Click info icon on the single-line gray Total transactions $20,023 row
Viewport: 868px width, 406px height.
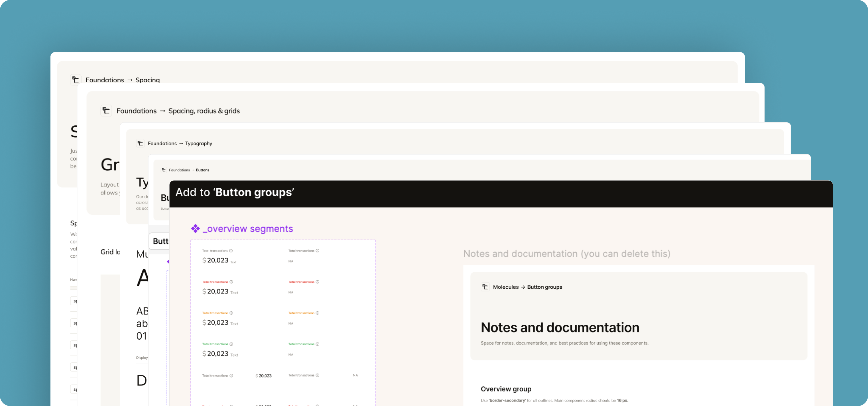click(x=231, y=376)
